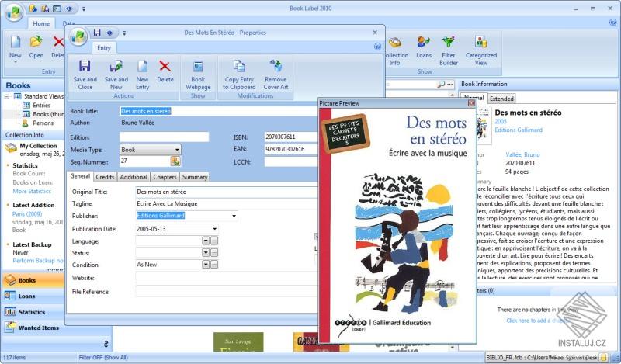
Task: Click Language ellipsis edit button
Action: coord(214,241)
